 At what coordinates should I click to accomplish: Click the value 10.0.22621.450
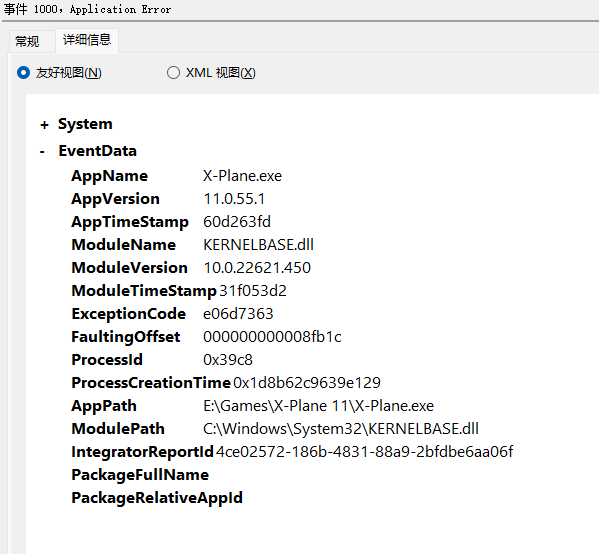[257, 268]
